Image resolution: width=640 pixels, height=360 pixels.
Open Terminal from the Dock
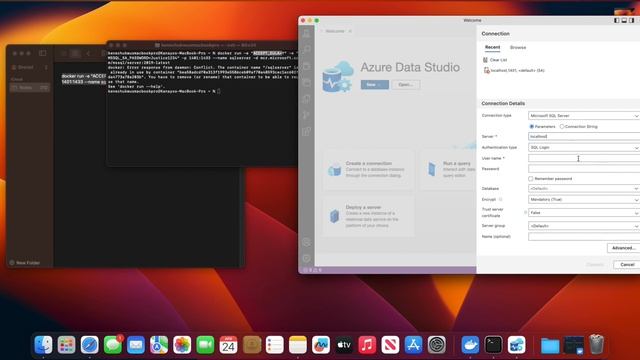(493, 345)
